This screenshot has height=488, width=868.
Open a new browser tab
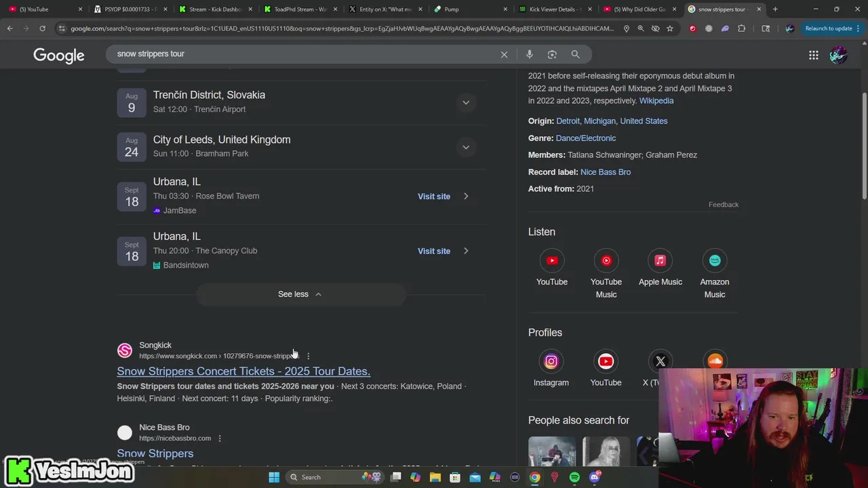pos(775,9)
